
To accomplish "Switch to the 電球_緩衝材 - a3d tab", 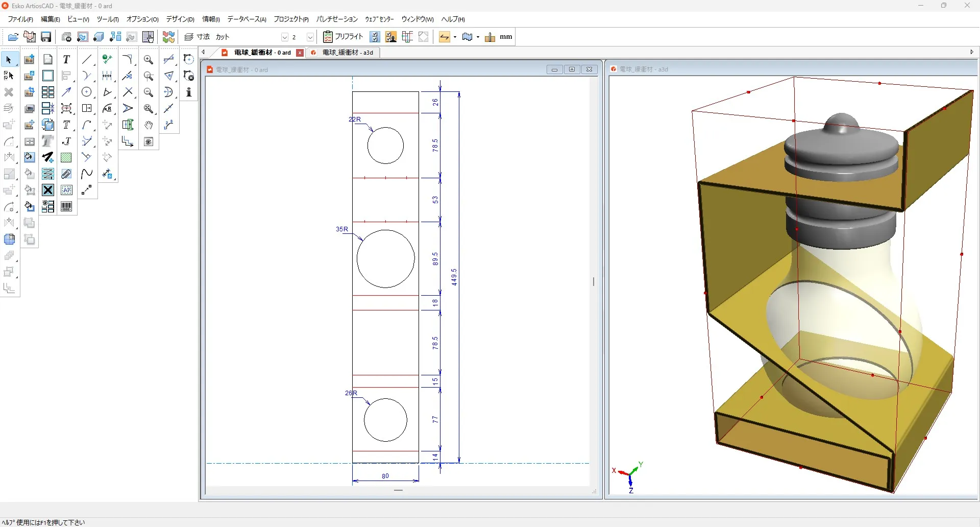I will tap(347, 53).
